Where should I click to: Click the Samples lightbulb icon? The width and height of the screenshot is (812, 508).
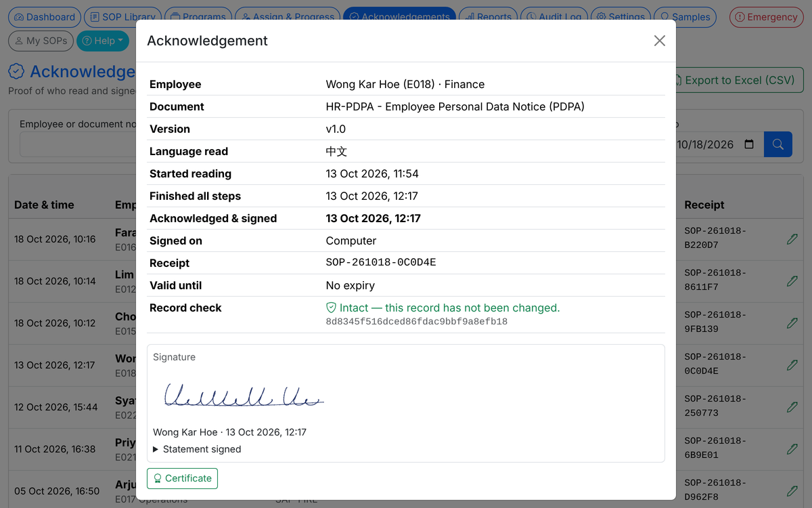664,17
